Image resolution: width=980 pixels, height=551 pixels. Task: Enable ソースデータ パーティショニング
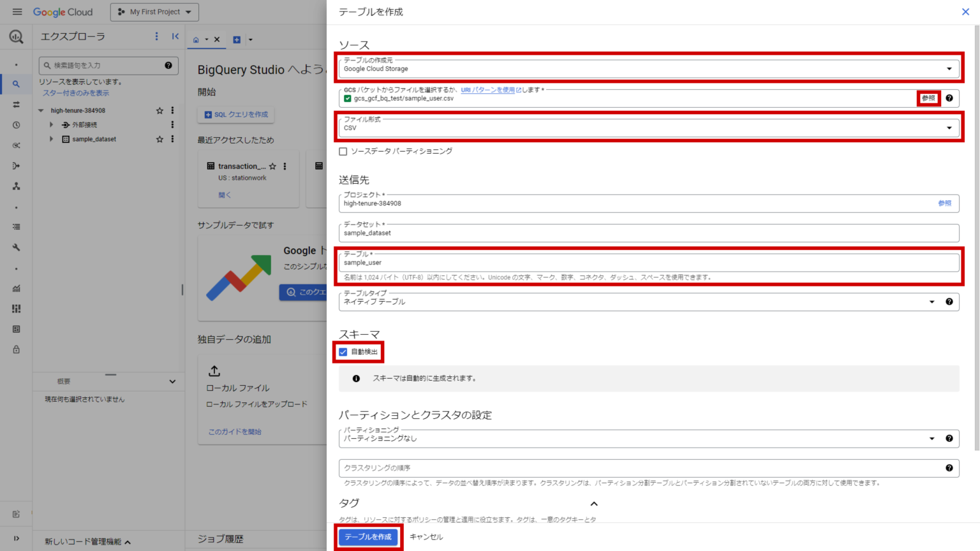click(344, 151)
